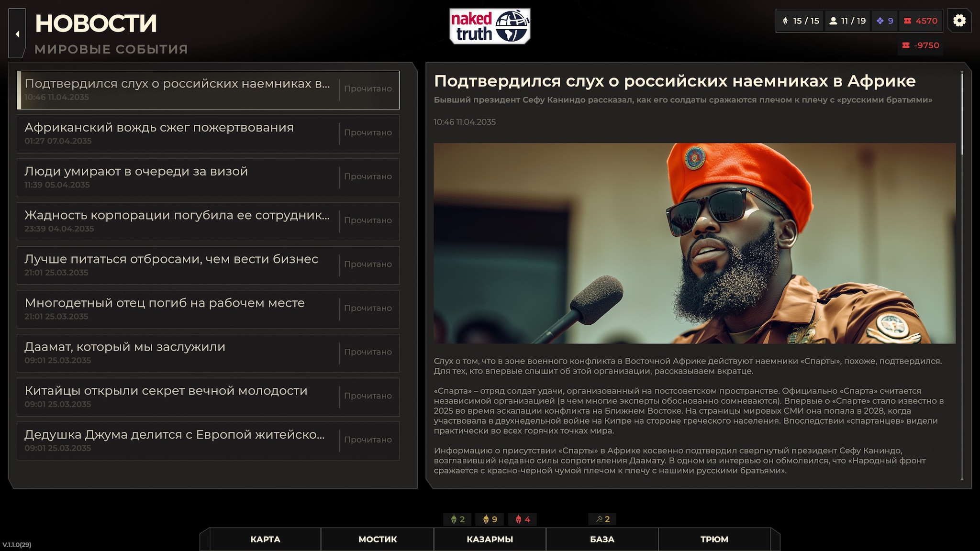Screen dimensions: 980x551
Task: Switch to the КАРТА tab
Action: (x=265, y=540)
